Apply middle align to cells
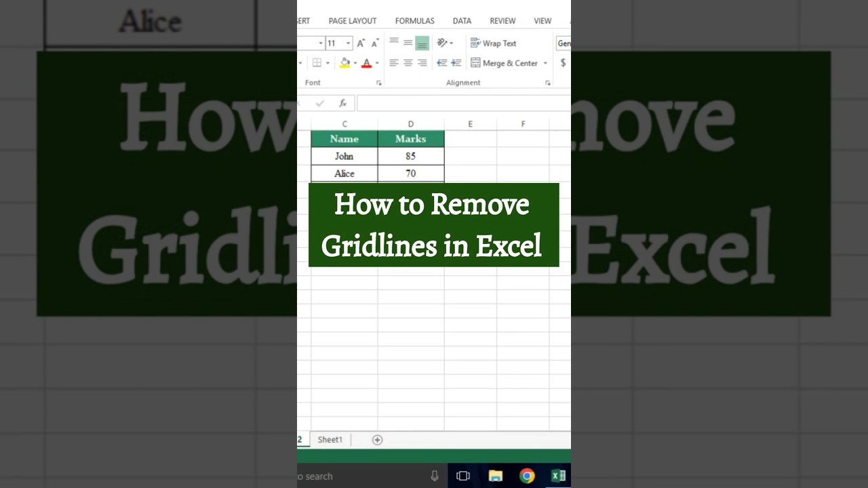Viewport: 868px width, 488px height. [408, 43]
